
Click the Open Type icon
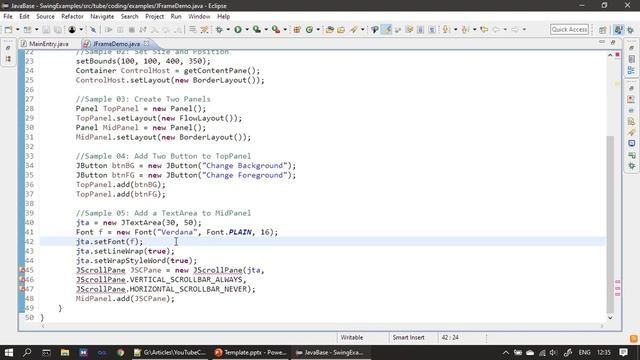329,29
